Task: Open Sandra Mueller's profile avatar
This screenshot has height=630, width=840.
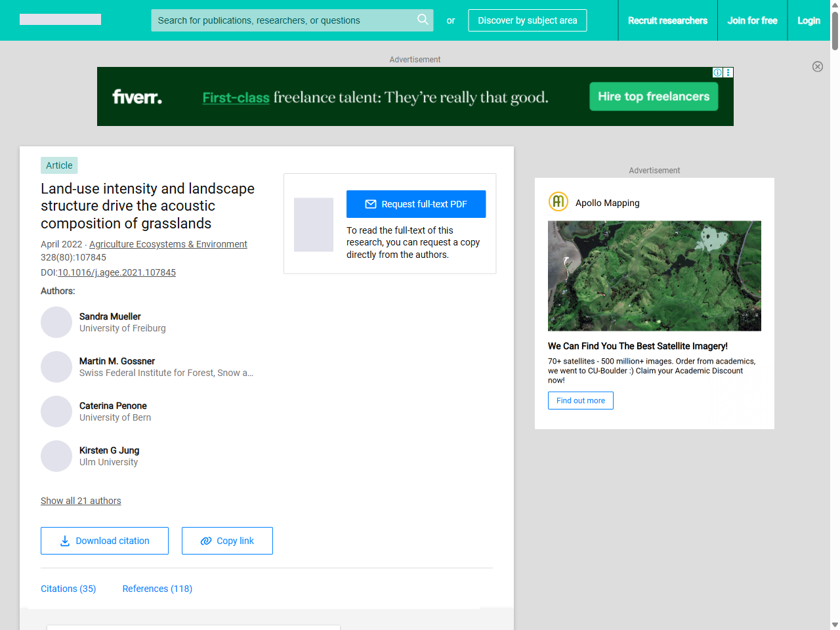Action: coord(56,322)
